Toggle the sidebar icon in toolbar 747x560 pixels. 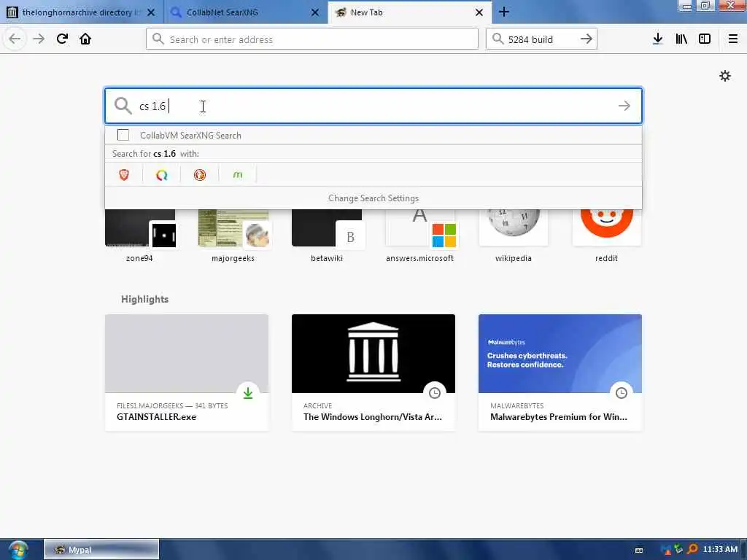click(705, 39)
